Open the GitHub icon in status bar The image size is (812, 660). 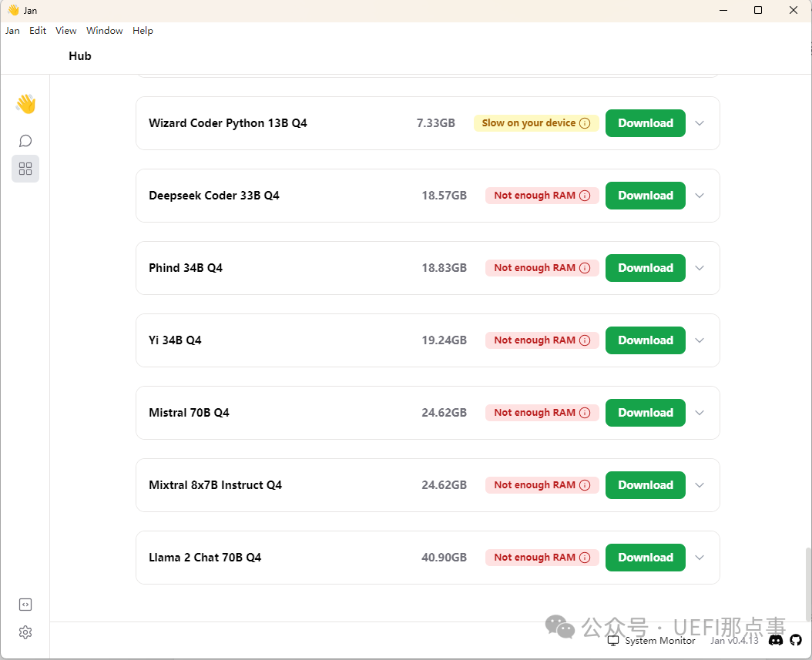point(796,640)
